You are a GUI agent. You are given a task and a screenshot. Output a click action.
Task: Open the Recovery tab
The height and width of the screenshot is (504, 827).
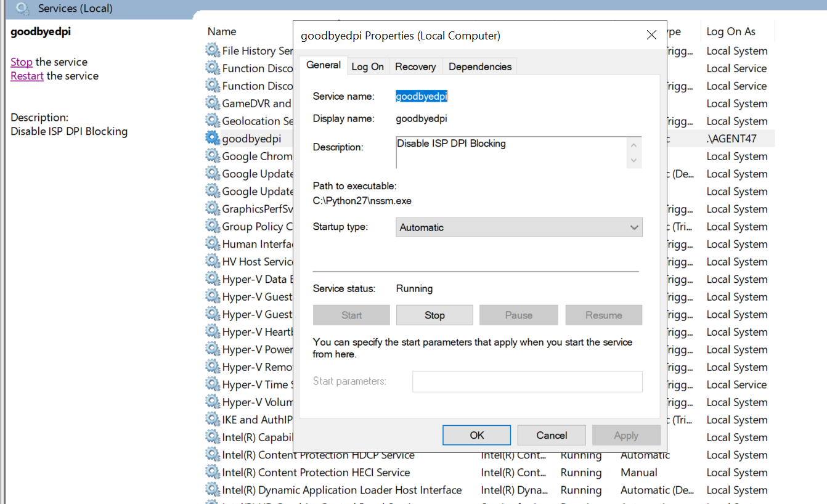[415, 67]
